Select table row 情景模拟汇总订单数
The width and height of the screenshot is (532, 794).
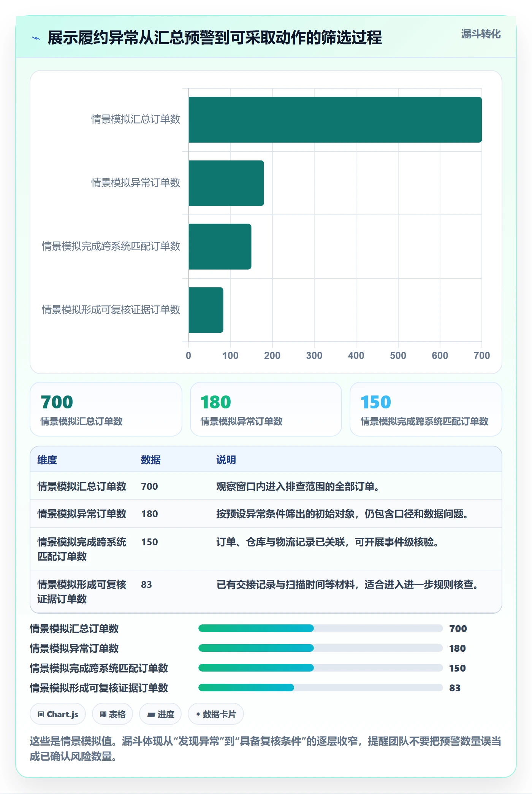[x=266, y=486]
